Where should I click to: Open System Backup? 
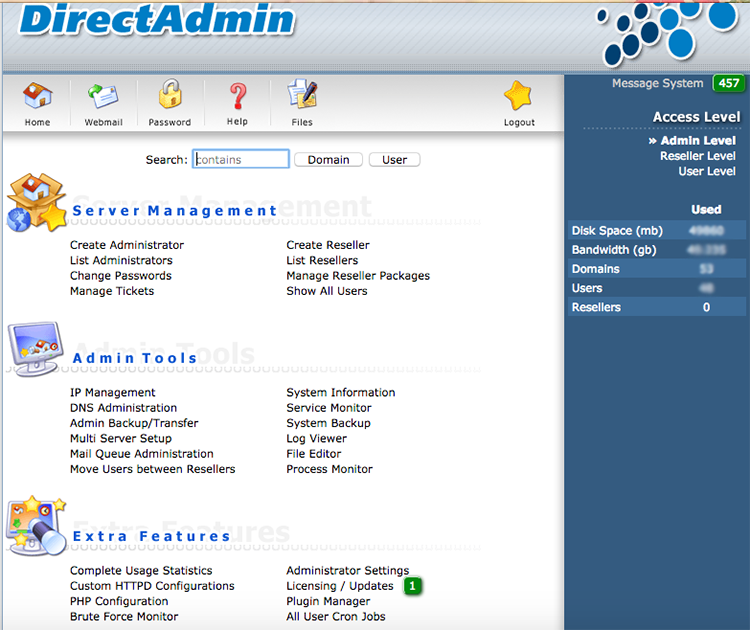pyautogui.click(x=328, y=423)
